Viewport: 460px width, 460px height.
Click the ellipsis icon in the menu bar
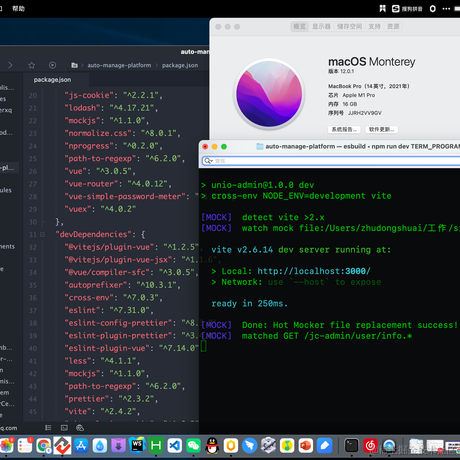(x=446, y=9)
